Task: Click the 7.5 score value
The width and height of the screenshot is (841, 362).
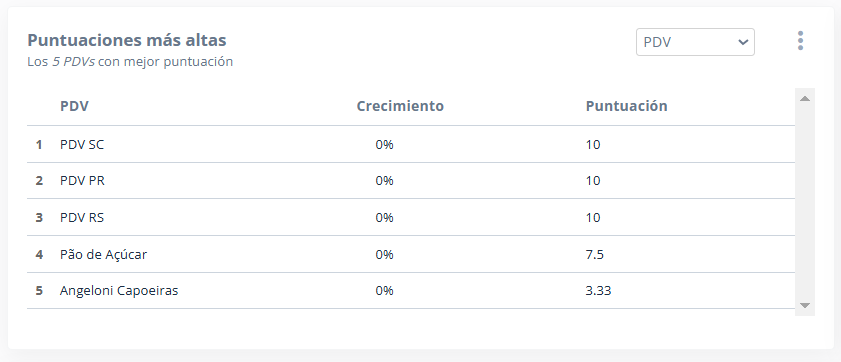Action: (x=595, y=254)
